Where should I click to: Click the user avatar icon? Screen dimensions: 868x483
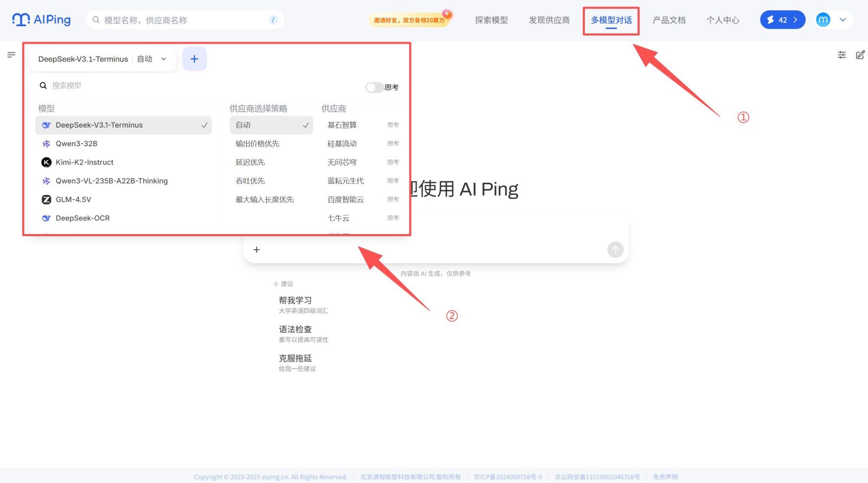pos(823,20)
